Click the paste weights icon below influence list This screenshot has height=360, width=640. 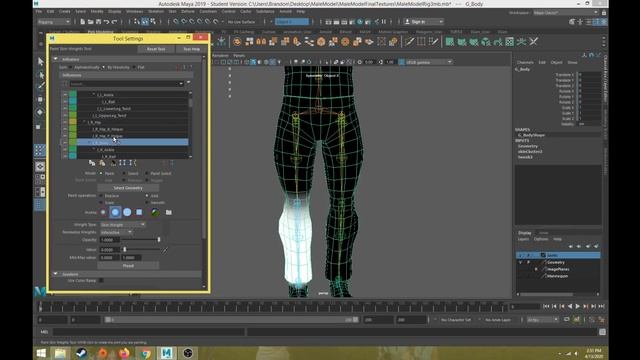(102, 163)
